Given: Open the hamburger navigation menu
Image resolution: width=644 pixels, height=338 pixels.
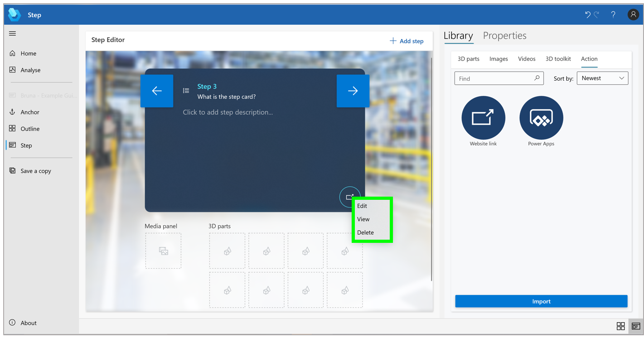Looking at the screenshot, I should point(12,33).
